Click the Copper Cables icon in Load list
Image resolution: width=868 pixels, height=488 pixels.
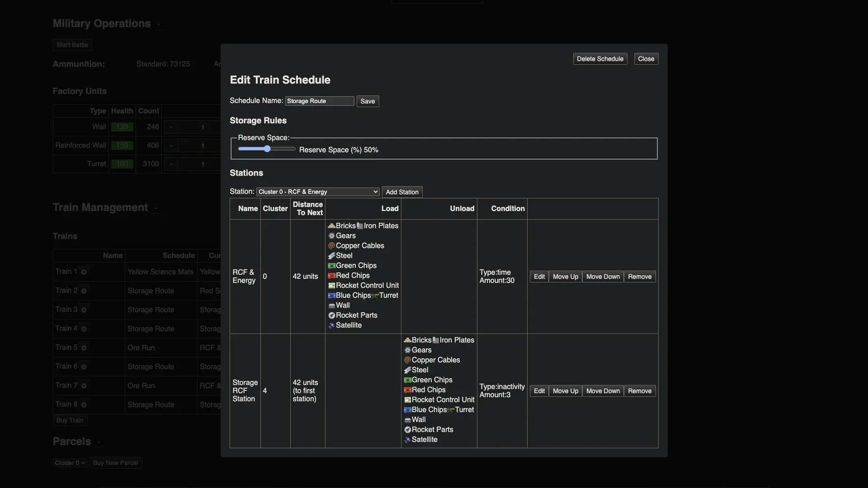tap(331, 246)
